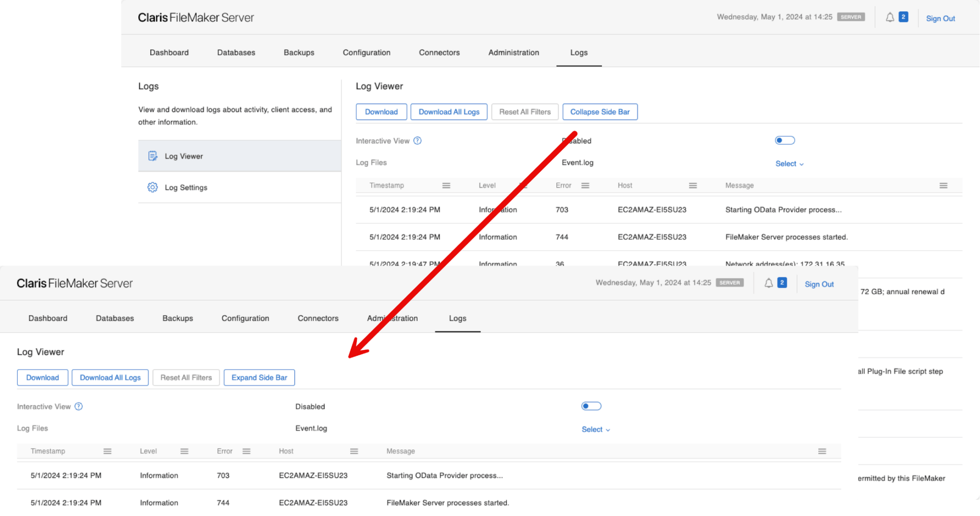Click the SERVER status badge in the header

click(x=851, y=17)
